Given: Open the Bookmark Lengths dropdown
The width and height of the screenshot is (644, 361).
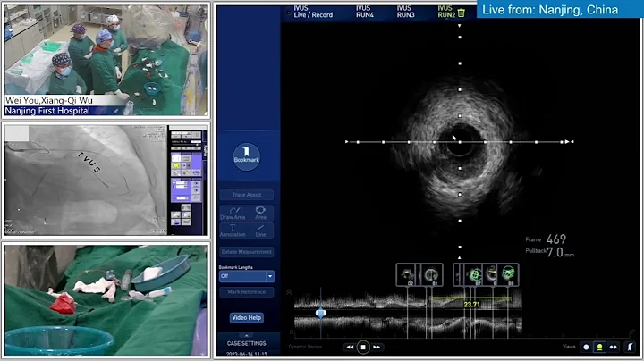Looking at the screenshot, I should pyautogui.click(x=247, y=276).
